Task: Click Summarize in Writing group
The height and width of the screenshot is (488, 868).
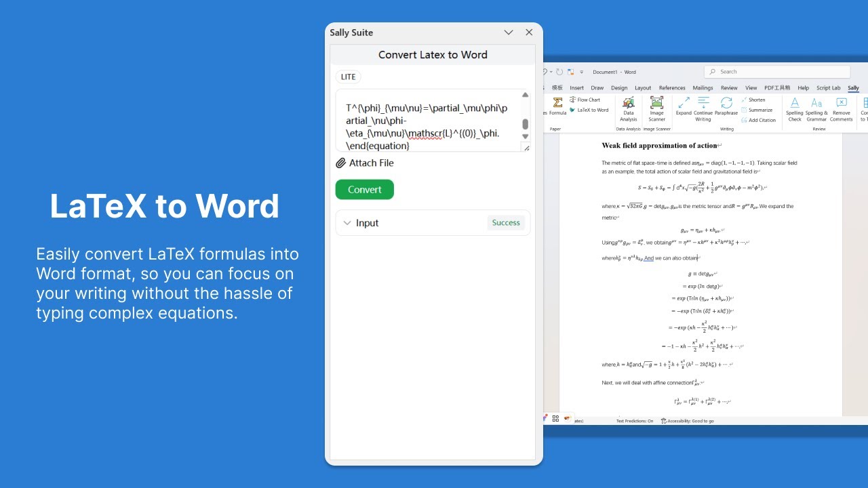Action: [757, 110]
